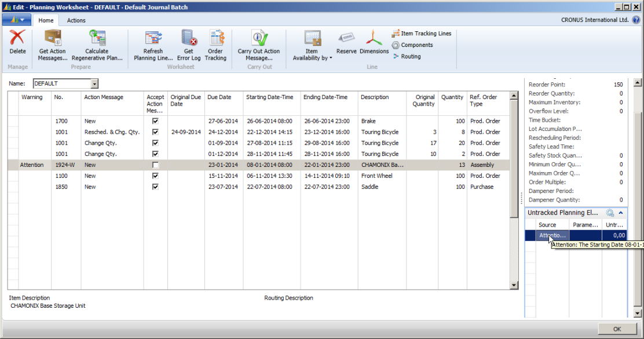Click the Reserve icon
The width and height of the screenshot is (644, 339).
pyautogui.click(x=346, y=38)
